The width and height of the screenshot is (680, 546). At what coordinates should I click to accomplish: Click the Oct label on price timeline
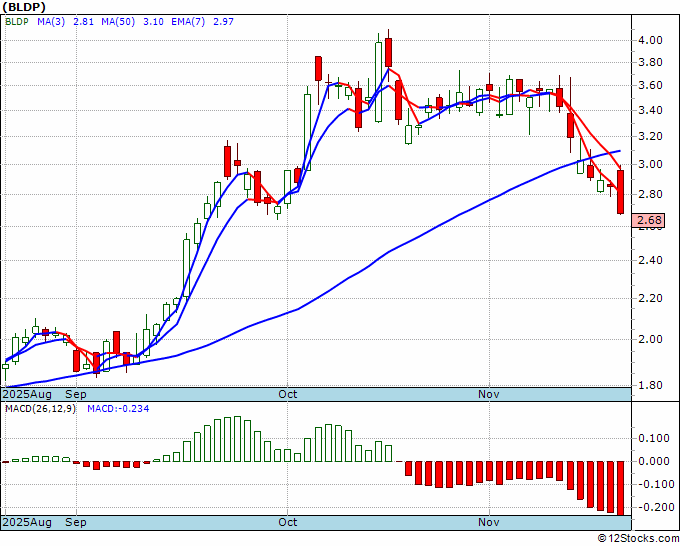click(x=288, y=394)
